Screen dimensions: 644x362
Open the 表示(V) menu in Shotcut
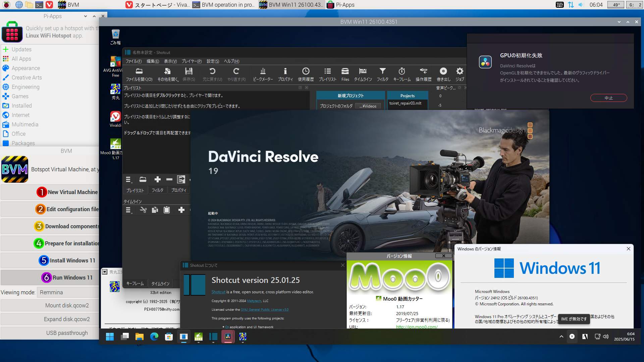point(170,61)
